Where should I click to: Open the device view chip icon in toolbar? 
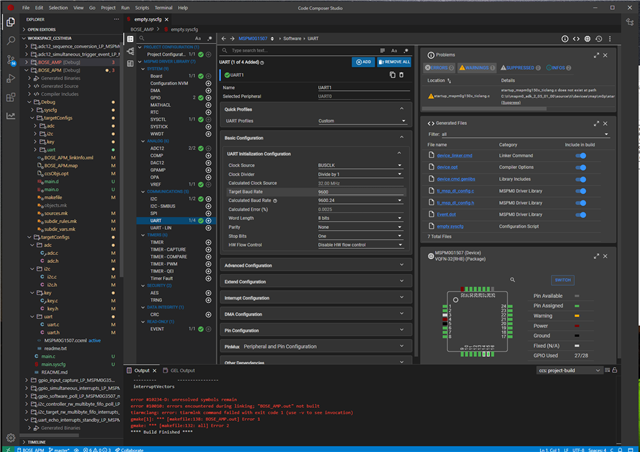(587, 39)
